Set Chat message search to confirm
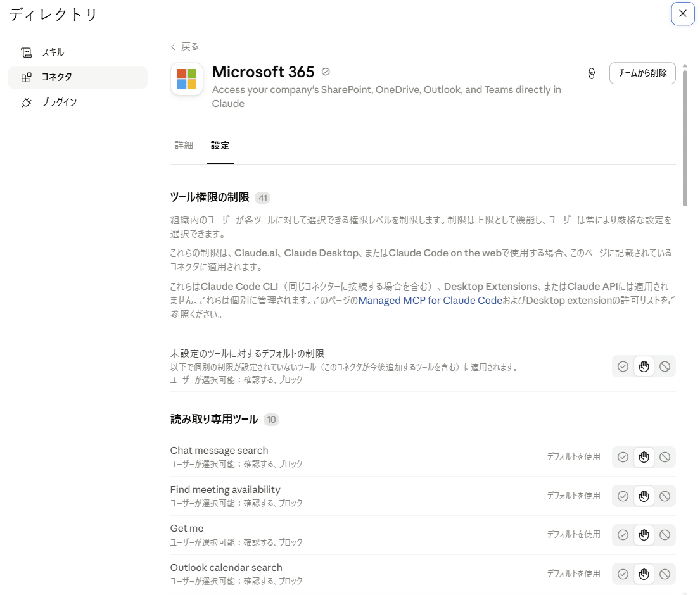Viewport: 700px width, 595px height. coord(644,457)
